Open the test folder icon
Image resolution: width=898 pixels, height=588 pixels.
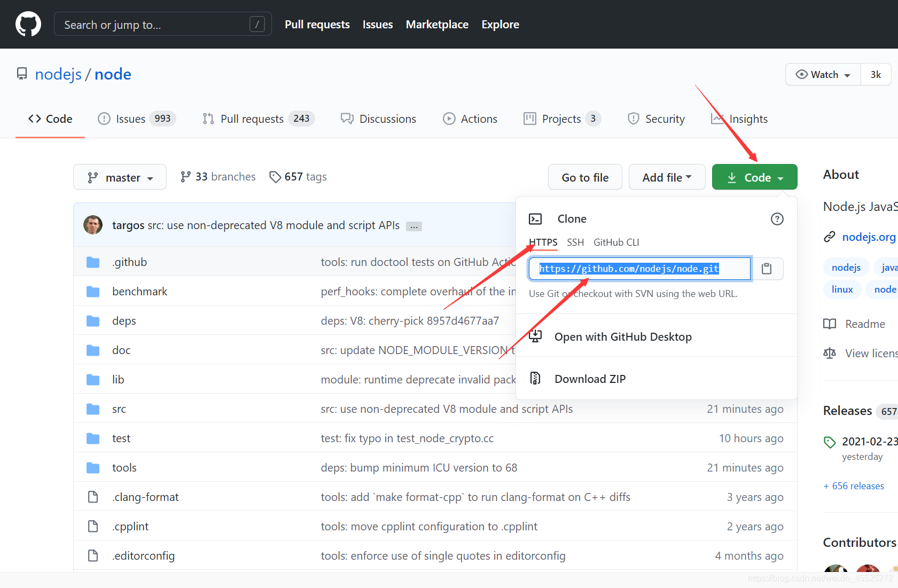(x=93, y=438)
